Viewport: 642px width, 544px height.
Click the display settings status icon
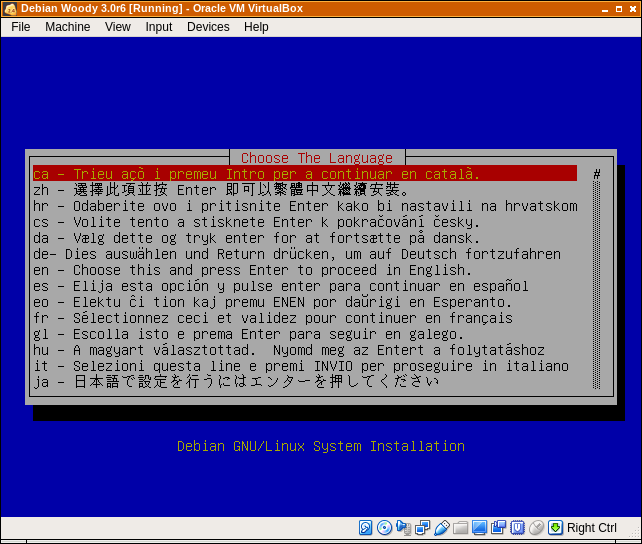tap(479, 528)
